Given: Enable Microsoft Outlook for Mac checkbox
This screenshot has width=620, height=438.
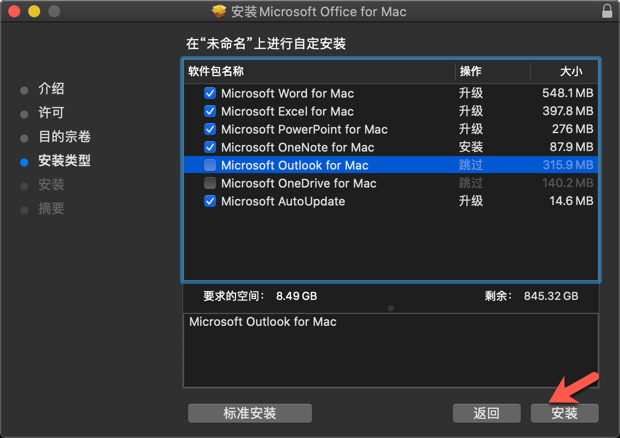Looking at the screenshot, I should tap(210, 165).
